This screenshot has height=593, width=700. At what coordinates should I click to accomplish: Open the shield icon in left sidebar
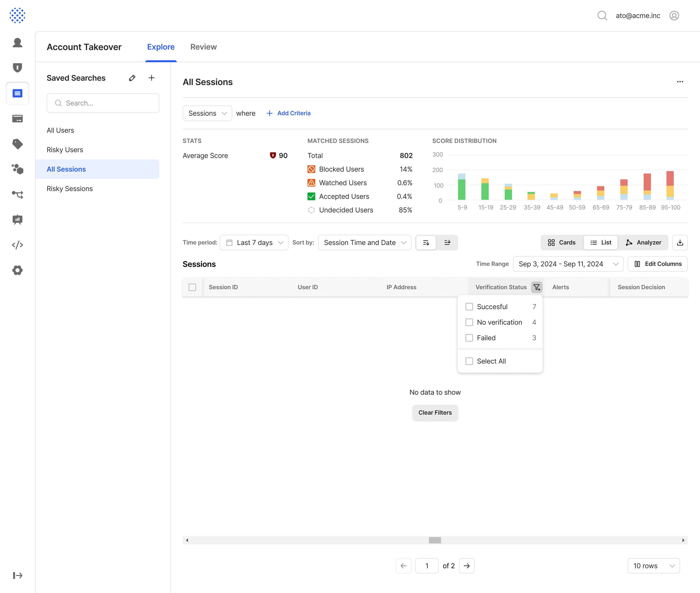(x=17, y=68)
